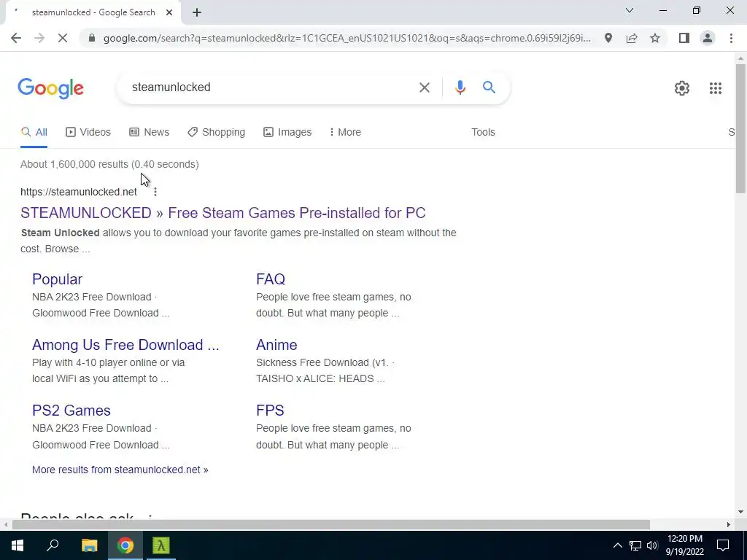The height and width of the screenshot is (560, 747).
Task: Switch to Images results tab
Action: [287, 132]
